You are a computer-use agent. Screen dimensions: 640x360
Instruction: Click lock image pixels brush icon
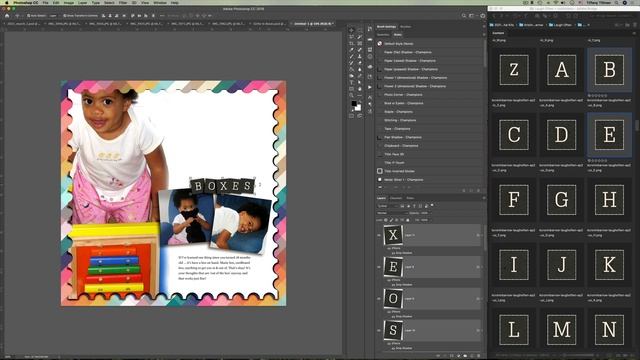pyautogui.click(x=391, y=220)
